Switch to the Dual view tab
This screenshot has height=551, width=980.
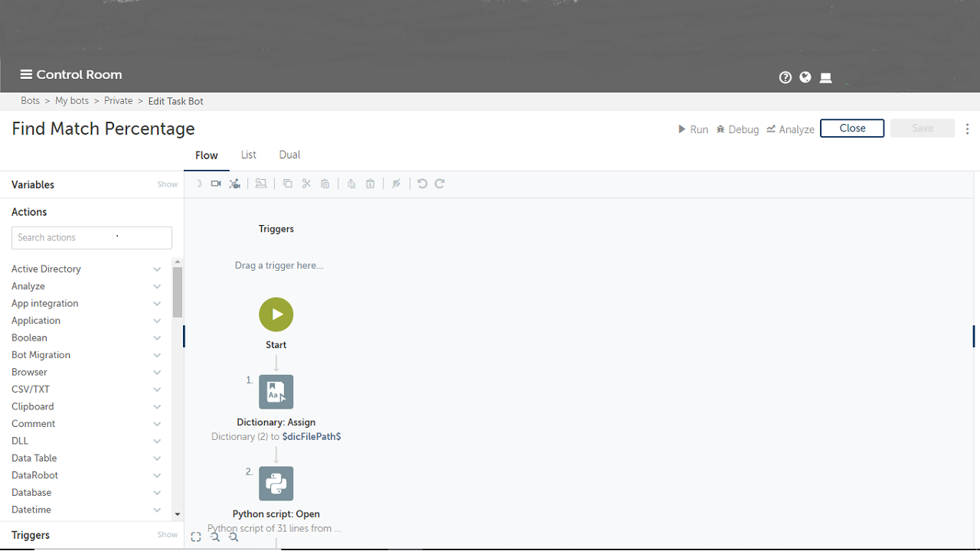point(289,155)
